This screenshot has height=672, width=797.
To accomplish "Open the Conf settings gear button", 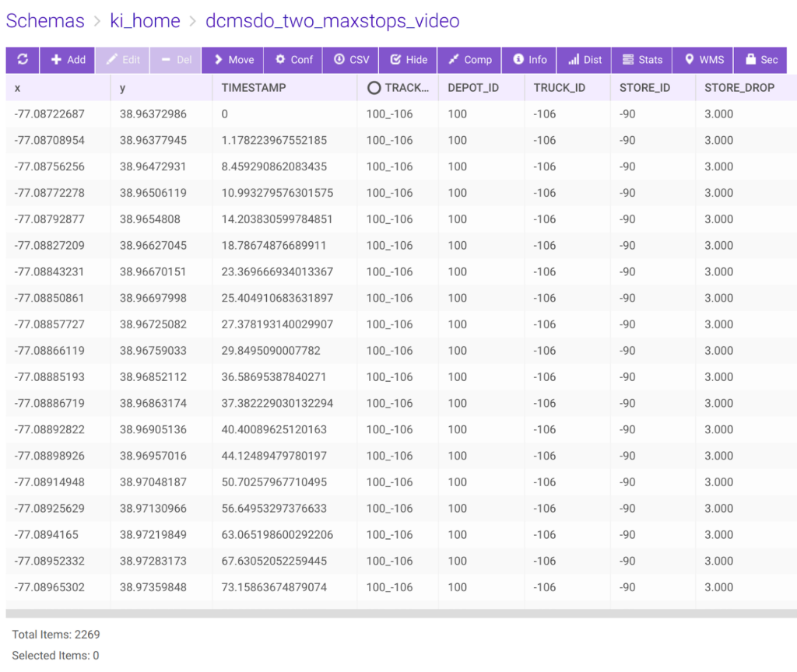I will 293,60.
